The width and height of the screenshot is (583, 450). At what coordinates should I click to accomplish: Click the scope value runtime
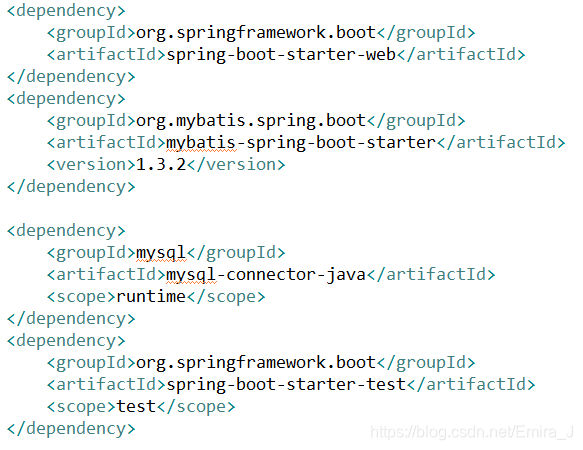[x=151, y=296]
